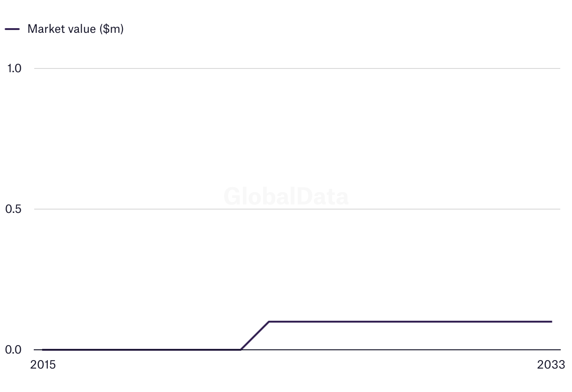This screenshot has height=392, width=572.
Task: Click the point where the line starts rising
Action: 241,349
